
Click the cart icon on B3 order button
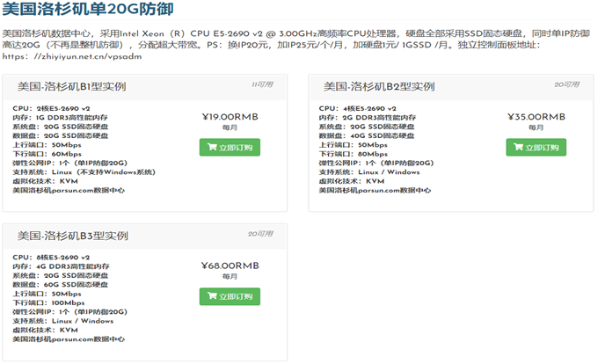[212, 296]
